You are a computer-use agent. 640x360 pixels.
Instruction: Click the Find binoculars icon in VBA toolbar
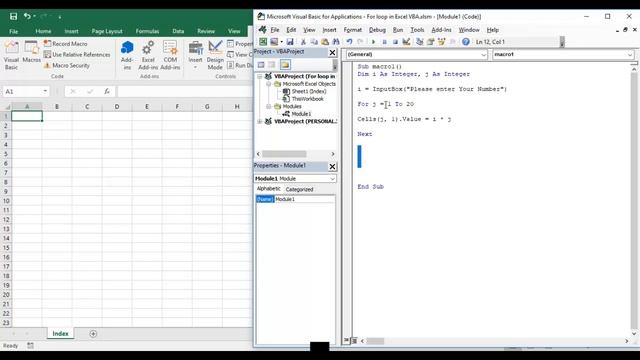click(336, 42)
